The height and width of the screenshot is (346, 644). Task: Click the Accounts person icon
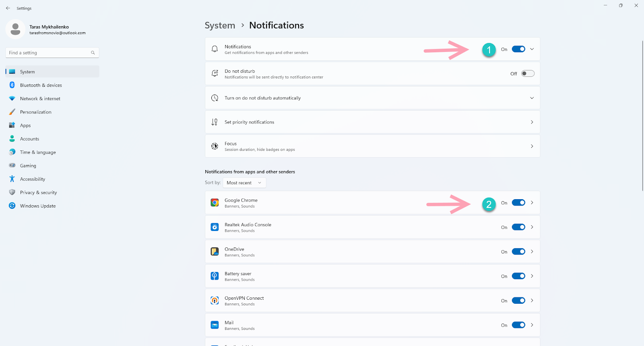(12, 139)
